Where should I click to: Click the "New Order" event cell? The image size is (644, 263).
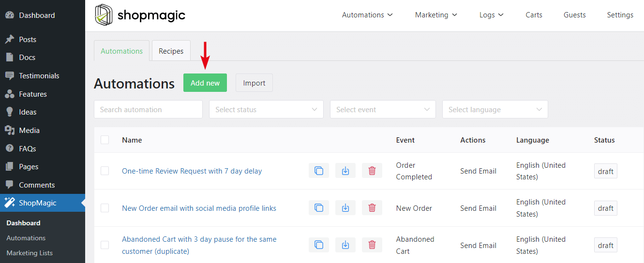[414, 208]
